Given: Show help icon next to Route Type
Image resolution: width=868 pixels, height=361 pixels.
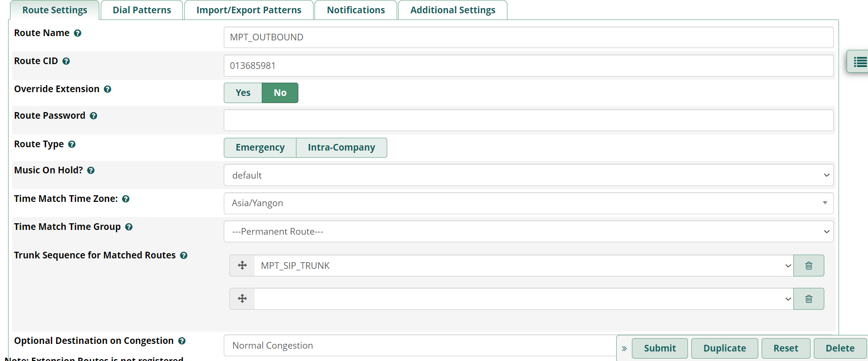Looking at the screenshot, I should point(72,144).
